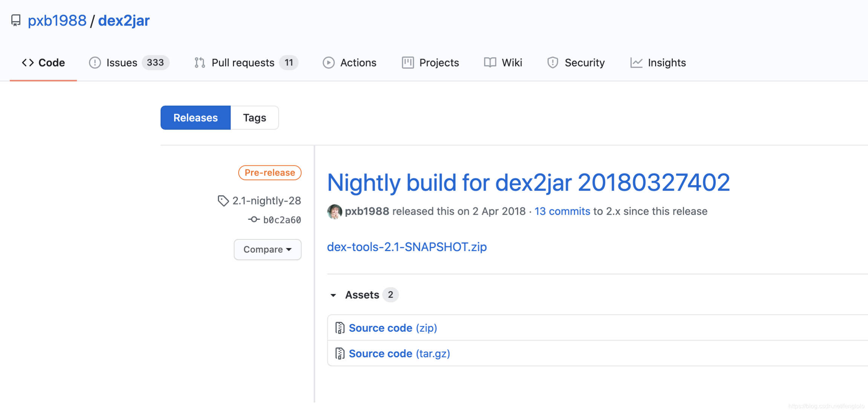Click pxb1988 avatar thumbnail
Viewport: 868px width, 413px height.
point(334,212)
